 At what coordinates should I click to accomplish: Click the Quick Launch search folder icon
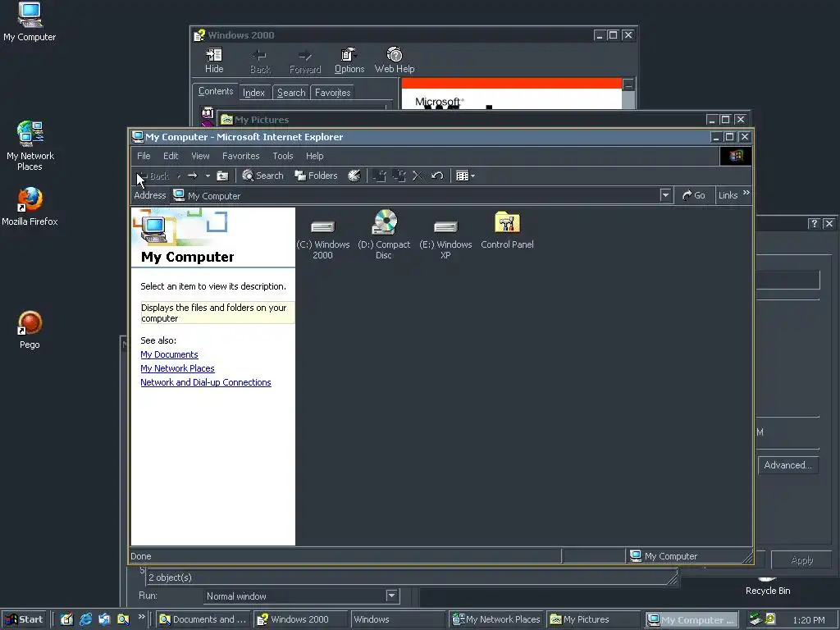coord(123,619)
